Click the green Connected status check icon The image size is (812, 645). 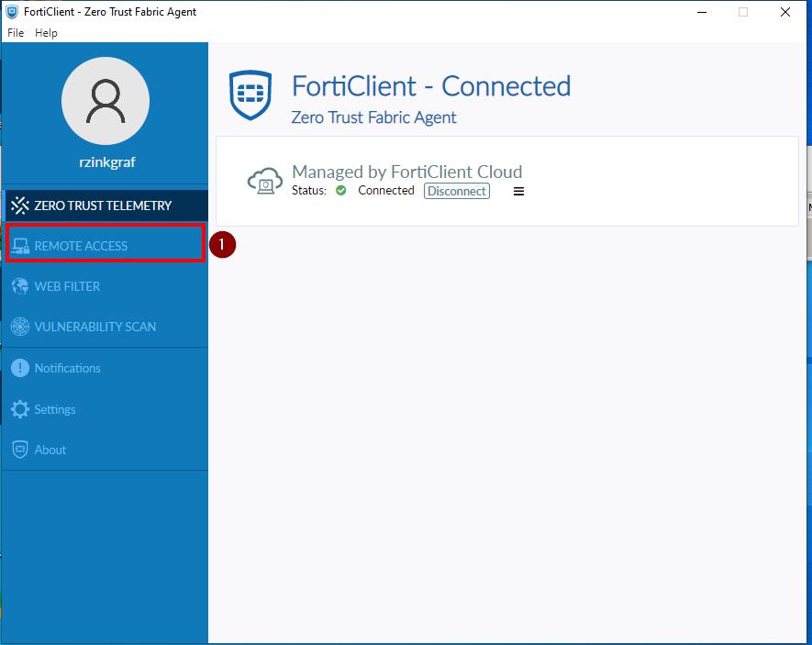coord(340,191)
